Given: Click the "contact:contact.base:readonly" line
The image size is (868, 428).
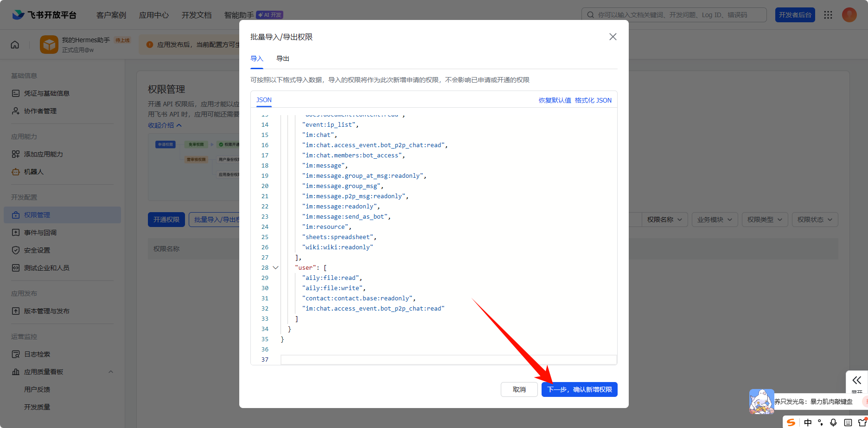Looking at the screenshot, I should [359, 298].
